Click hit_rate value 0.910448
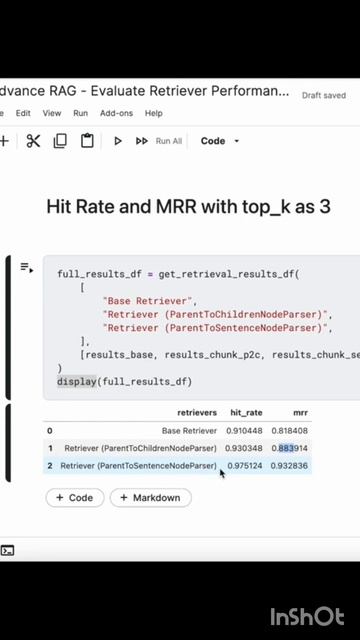 [x=244, y=431]
